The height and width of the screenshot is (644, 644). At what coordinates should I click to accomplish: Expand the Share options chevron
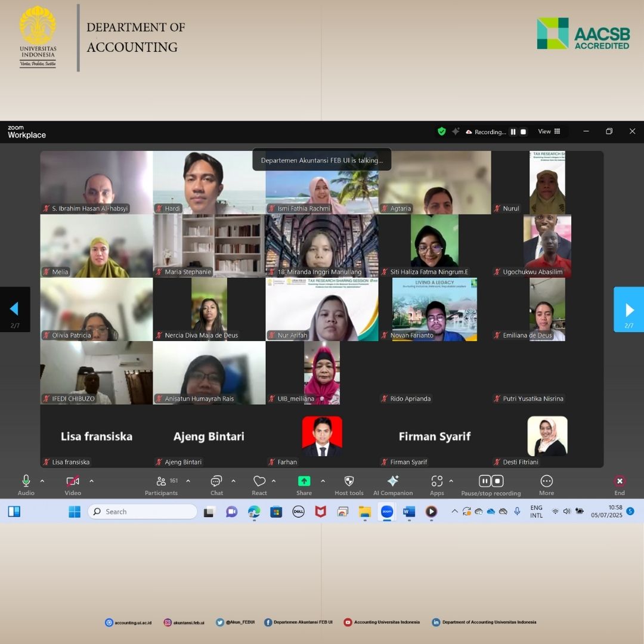coord(323,481)
